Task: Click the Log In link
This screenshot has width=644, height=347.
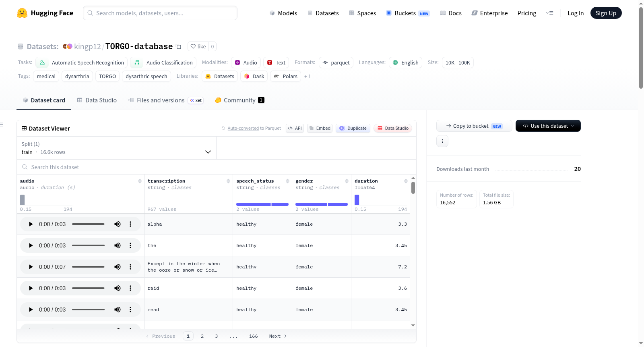Action: click(x=576, y=13)
